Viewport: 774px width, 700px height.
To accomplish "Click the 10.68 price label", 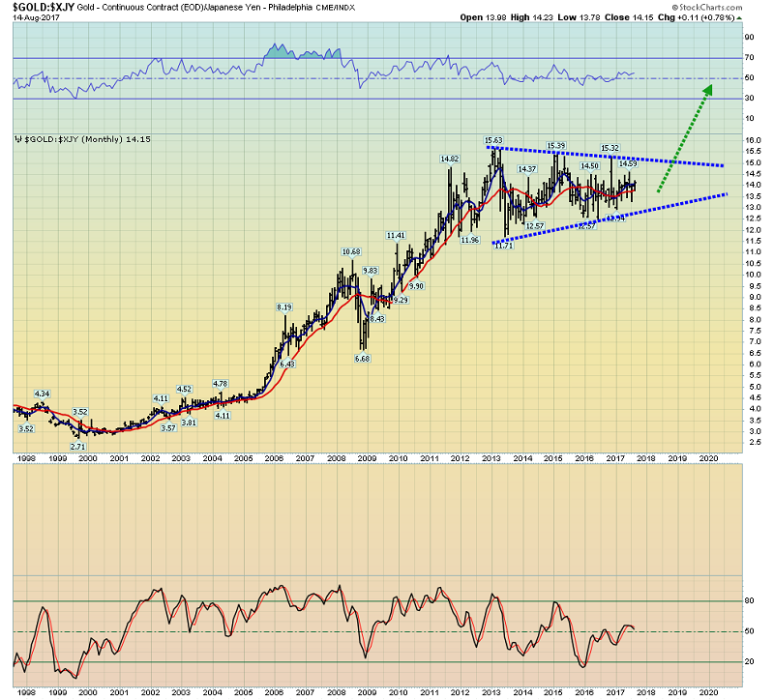I will pyautogui.click(x=351, y=252).
